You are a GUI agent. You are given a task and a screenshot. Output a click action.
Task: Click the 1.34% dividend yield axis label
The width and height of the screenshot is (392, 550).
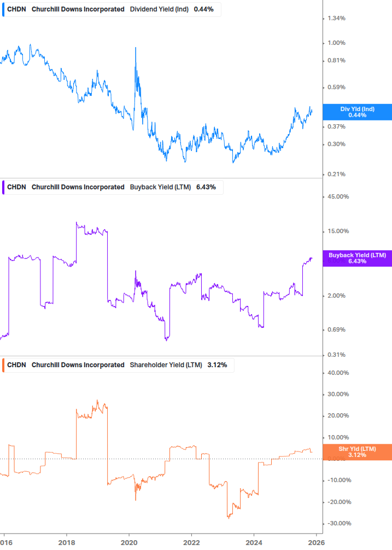coord(336,18)
